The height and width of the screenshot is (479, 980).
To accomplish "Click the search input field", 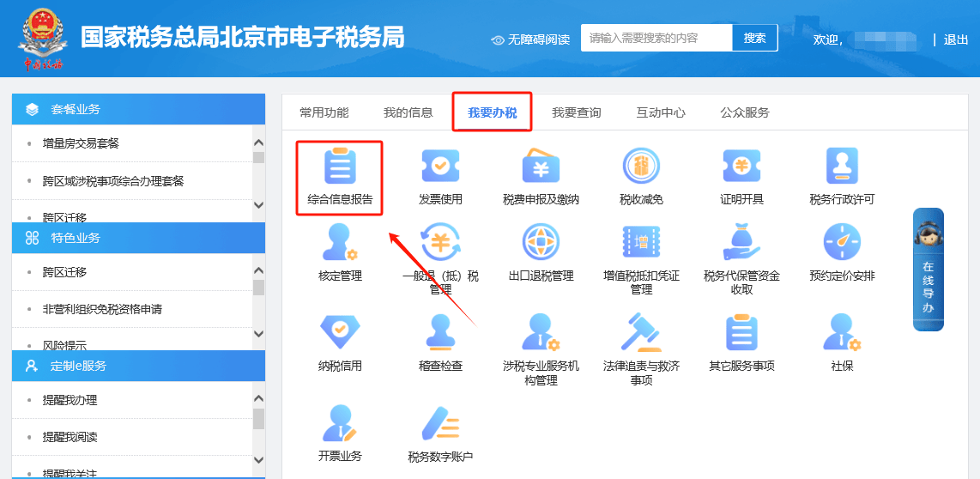I will click(x=656, y=38).
